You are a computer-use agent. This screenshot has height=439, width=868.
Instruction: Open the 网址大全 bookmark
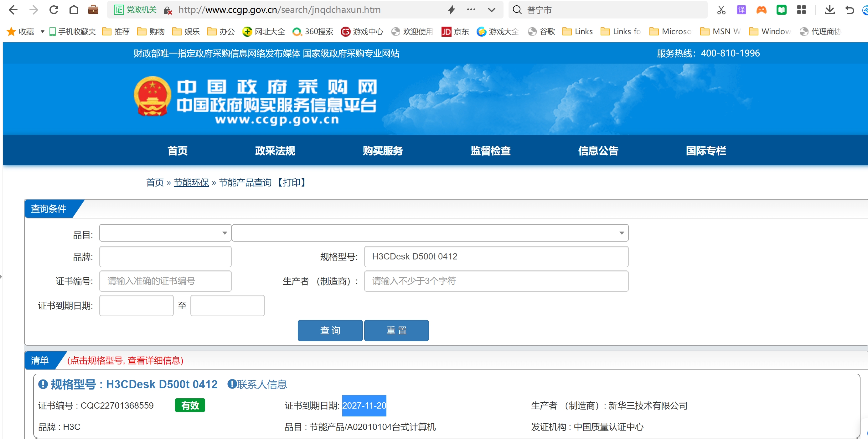[x=264, y=32]
